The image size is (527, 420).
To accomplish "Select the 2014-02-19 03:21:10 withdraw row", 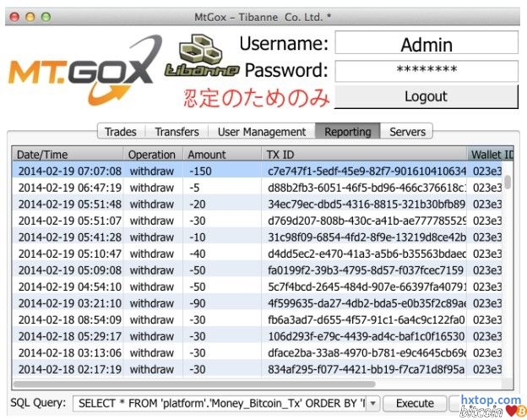I will point(253,303).
